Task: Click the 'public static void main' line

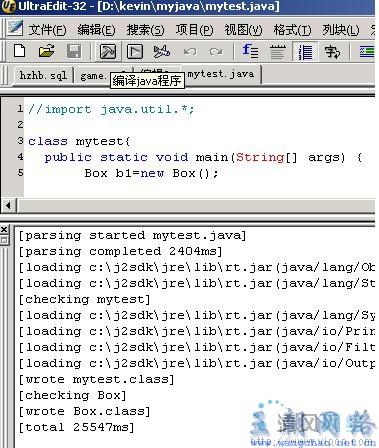Action: (x=204, y=157)
